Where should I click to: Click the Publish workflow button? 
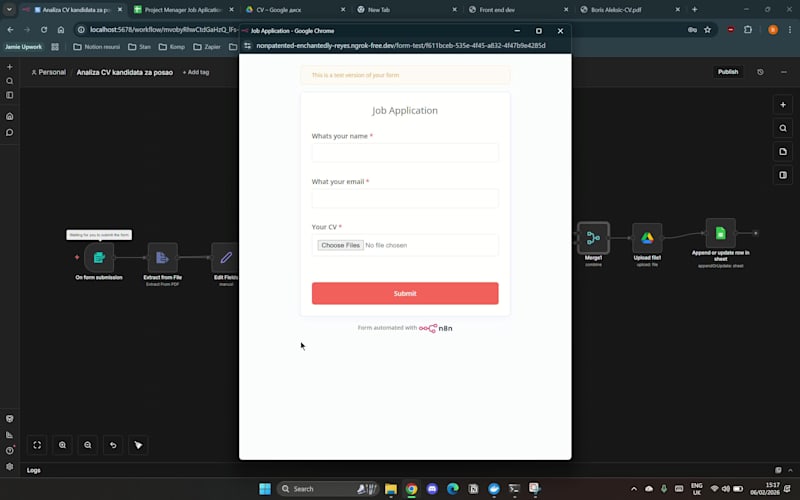[728, 72]
